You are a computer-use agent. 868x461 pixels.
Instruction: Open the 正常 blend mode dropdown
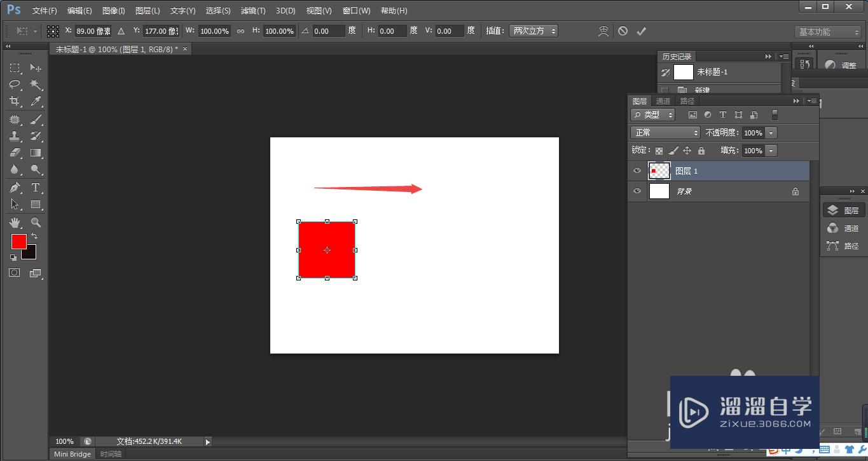pos(665,133)
